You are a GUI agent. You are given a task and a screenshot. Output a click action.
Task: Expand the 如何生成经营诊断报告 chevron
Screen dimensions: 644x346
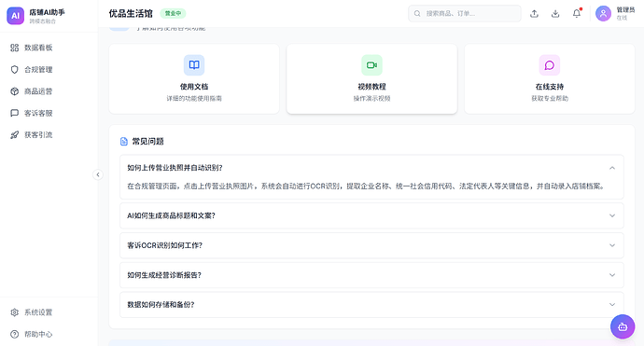[612, 275]
